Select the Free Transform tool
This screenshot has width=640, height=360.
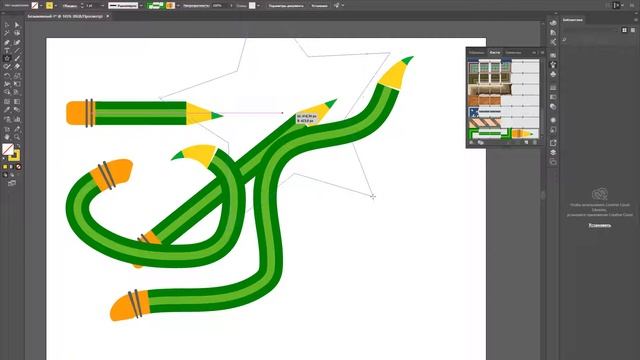pyautogui.click(x=17, y=84)
